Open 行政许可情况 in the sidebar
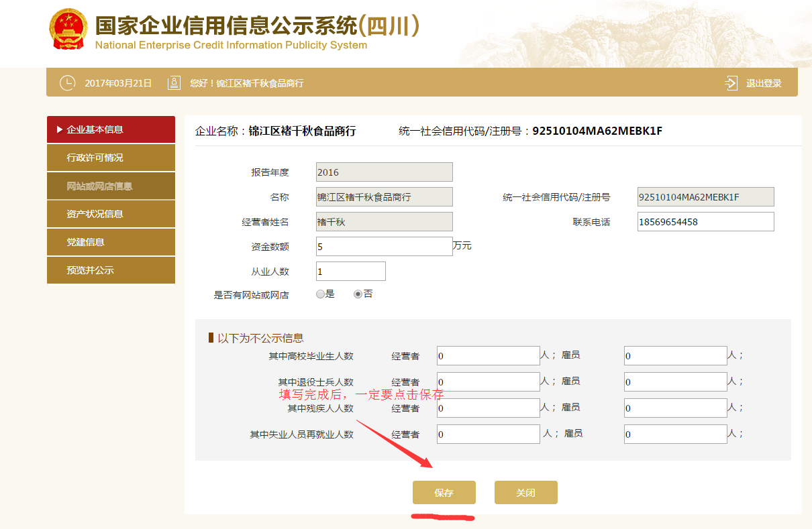 [111, 158]
